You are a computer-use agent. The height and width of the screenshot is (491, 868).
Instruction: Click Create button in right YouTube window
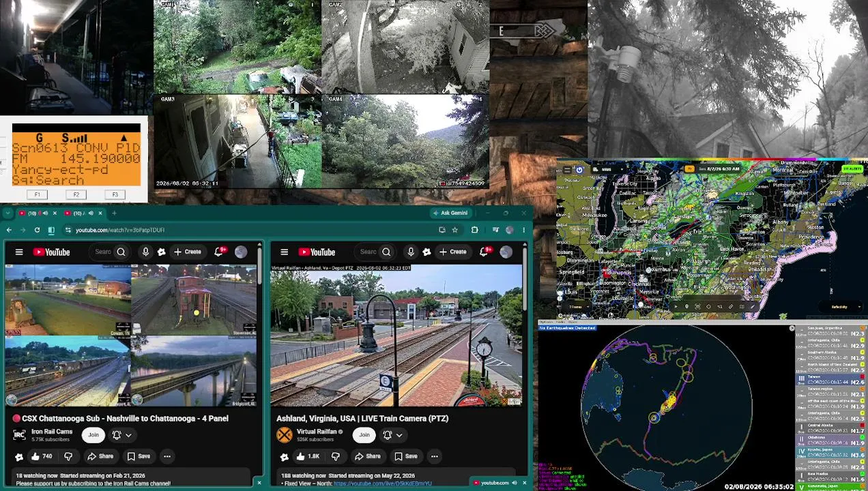pos(453,252)
